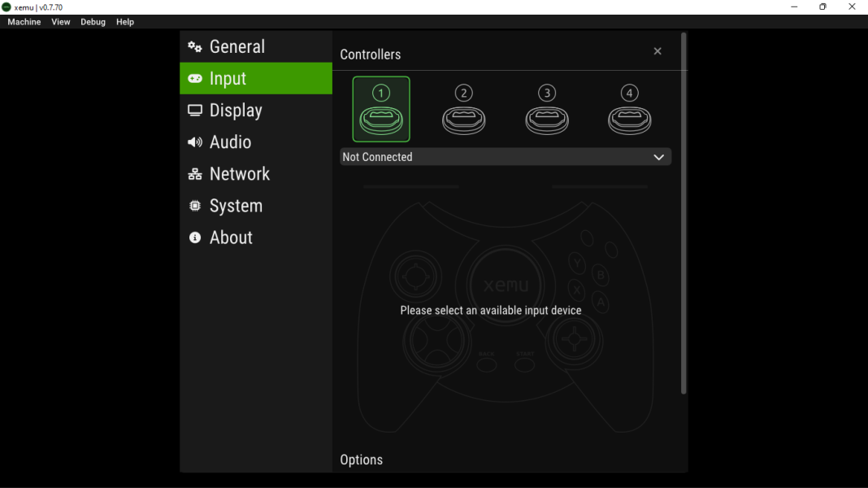Screen dimensions: 868x488
Task: Open the Machine menu
Action: point(24,22)
